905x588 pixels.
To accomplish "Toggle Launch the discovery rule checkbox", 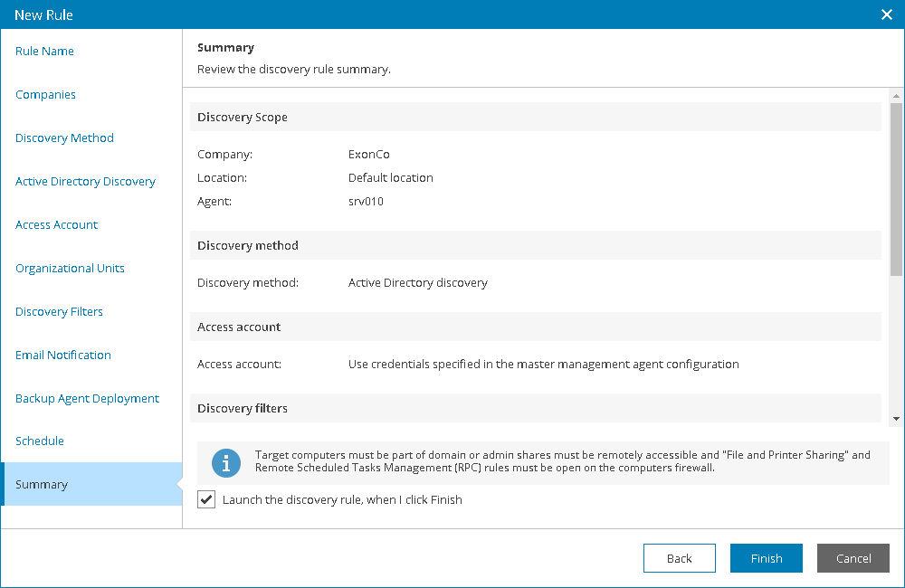I will (206, 499).
